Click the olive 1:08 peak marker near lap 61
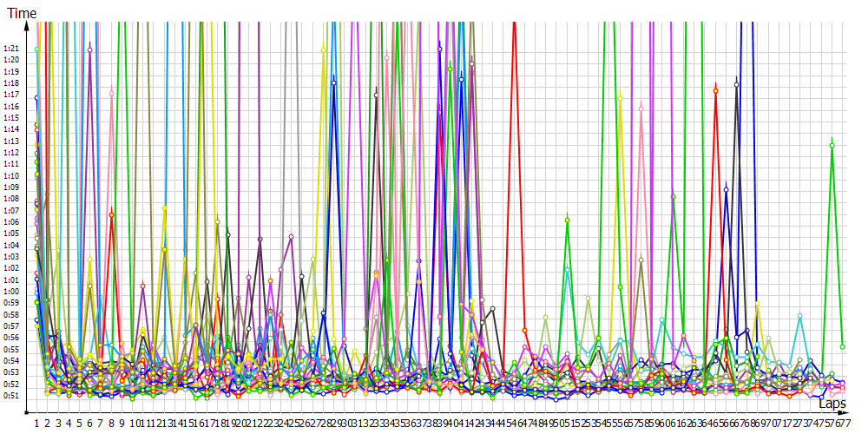The width and height of the screenshot is (868, 434). (x=674, y=197)
